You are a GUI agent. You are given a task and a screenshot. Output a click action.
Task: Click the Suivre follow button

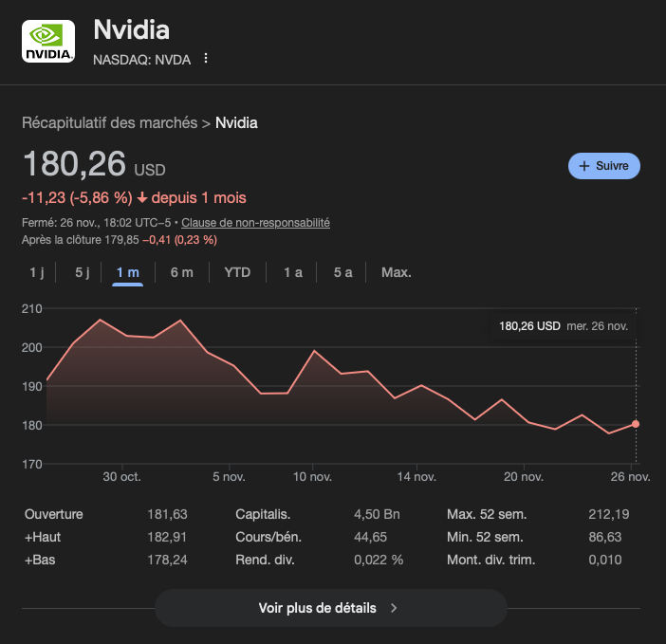(x=604, y=166)
